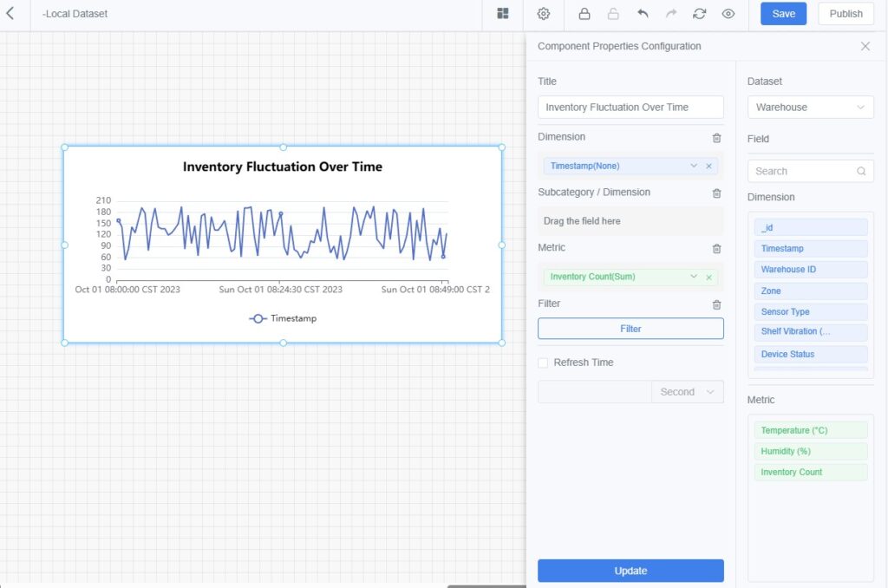Open the settings gear icon
This screenshot has height=588, width=888.
(544, 14)
